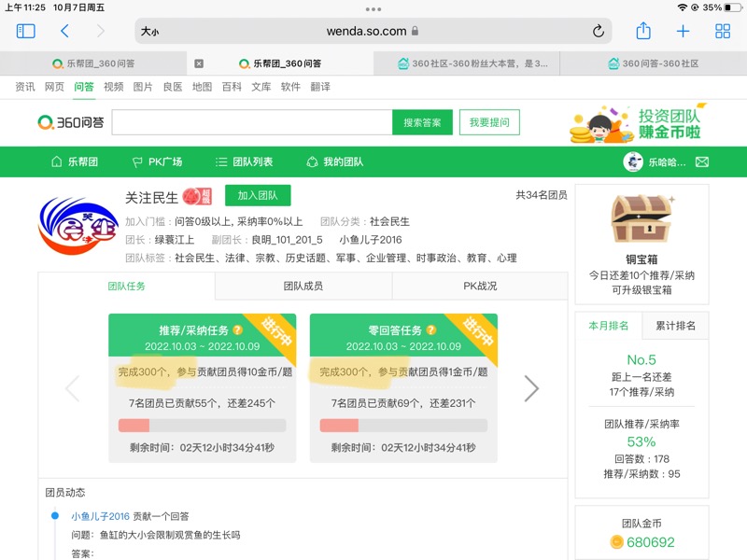Click the 零回答任务 progress bar
This screenshot has height=560, width=747.
click(x=403, y=426)
